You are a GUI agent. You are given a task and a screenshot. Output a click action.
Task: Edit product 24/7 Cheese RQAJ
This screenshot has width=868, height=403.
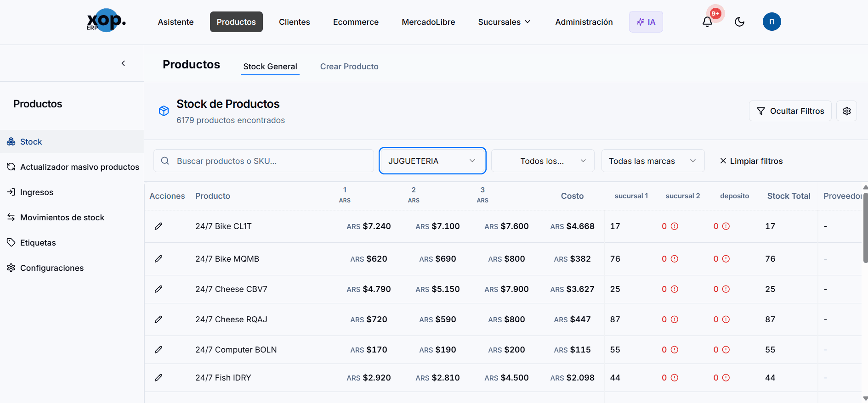[x=159, y=319]
